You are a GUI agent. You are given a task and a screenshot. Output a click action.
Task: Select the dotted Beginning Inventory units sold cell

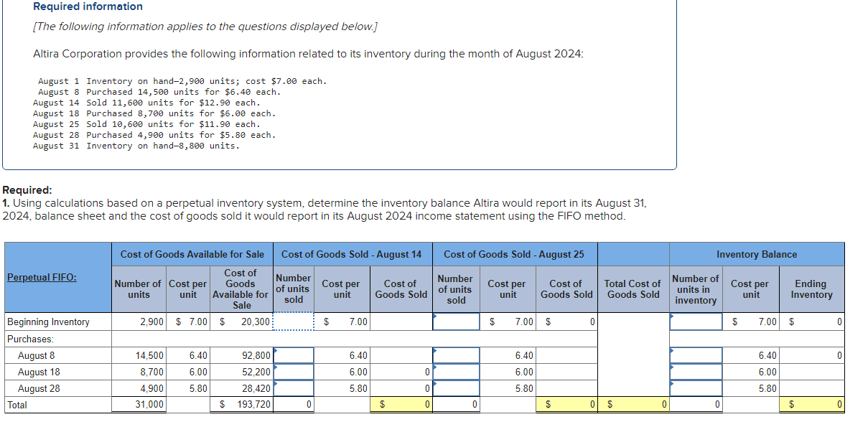tap(293, 322)
